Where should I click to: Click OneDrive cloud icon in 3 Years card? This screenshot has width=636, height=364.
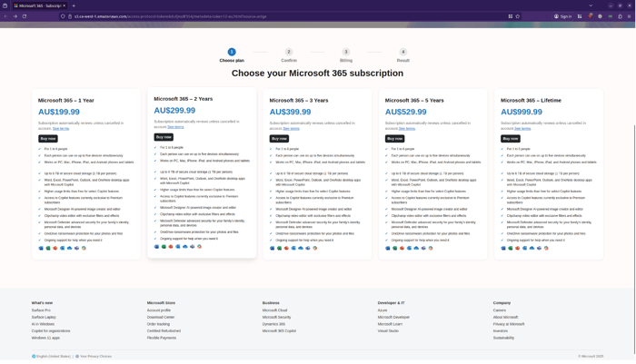[x=301, y=248]
